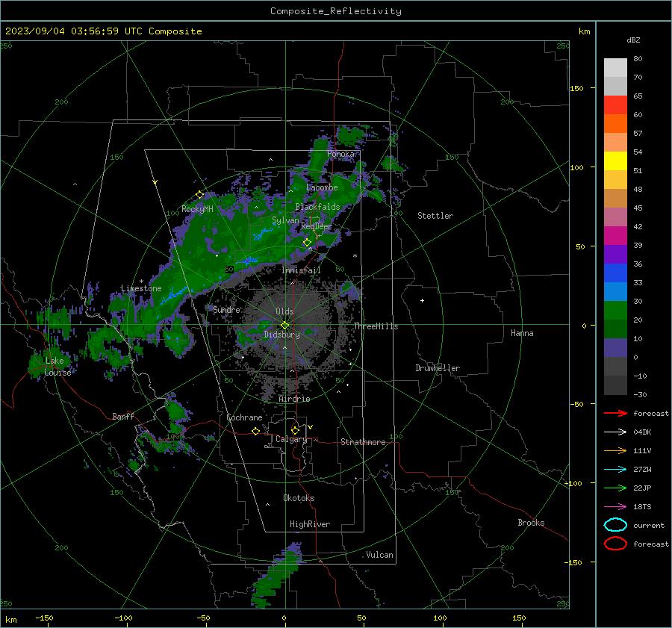
Task: Pick the cyan 27ZW arrow icon
Action: [x=615, y=470]
